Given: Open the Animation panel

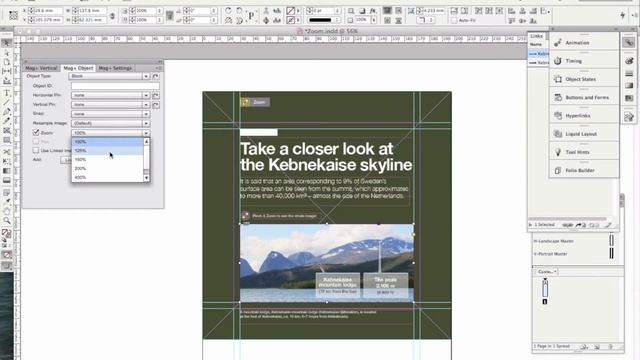Looking at the screenshot, I should coord(584,42).
